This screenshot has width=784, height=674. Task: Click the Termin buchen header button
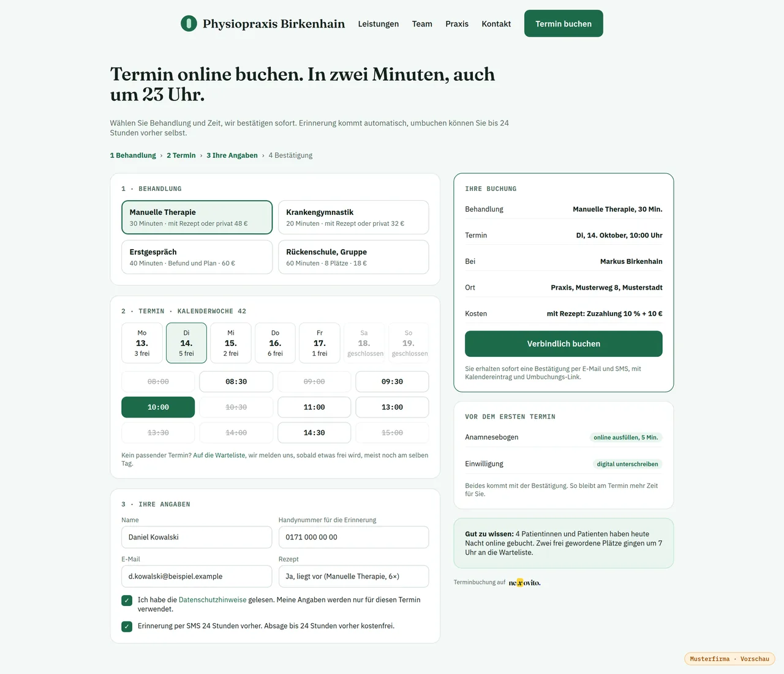563,23
